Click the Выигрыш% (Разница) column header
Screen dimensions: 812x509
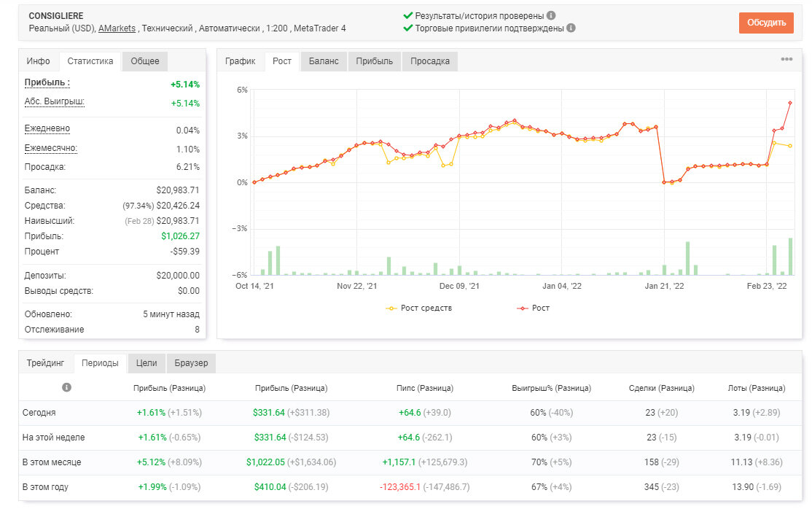pos(552,388)
